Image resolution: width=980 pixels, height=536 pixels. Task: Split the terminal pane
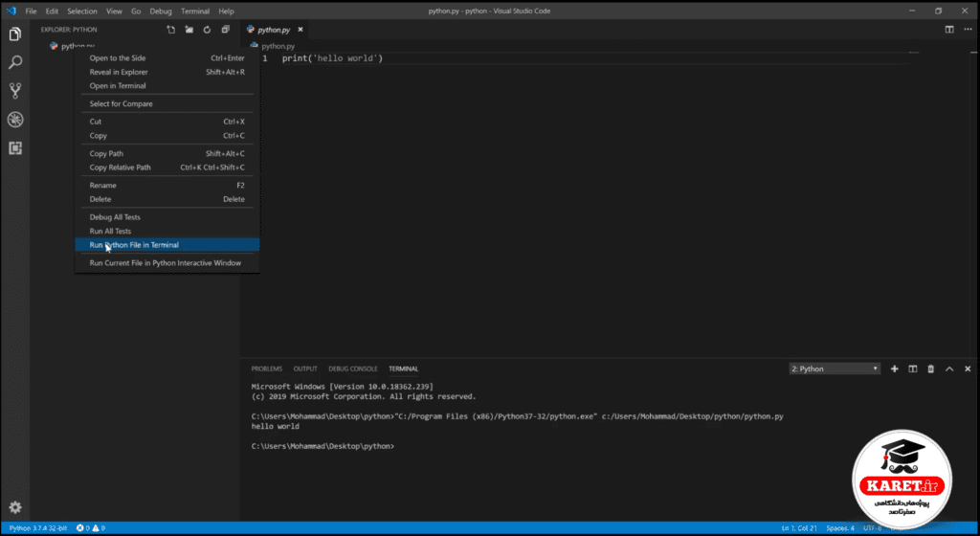912,368
